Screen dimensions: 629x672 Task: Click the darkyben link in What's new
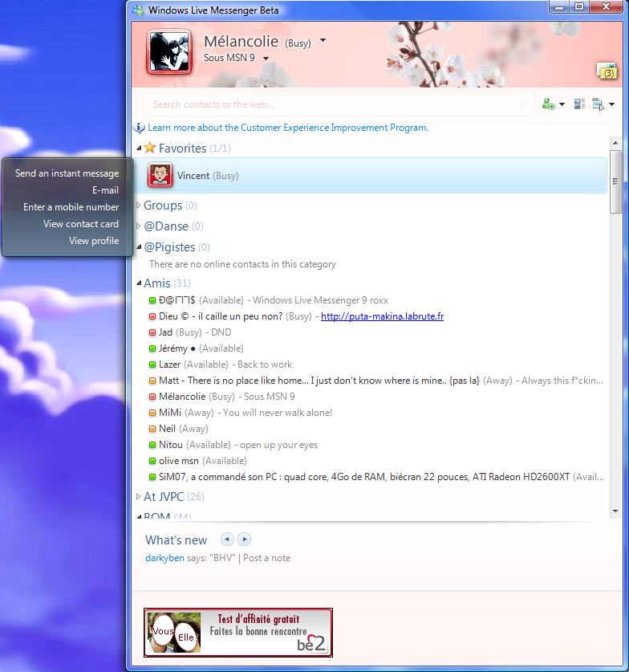[164, 558]
